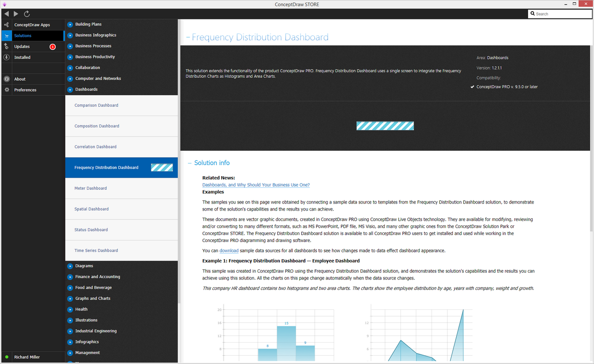This screenshot has width=594, height=364.
Task: Select the Solutions menu item
Action: (x=32, y=36)
